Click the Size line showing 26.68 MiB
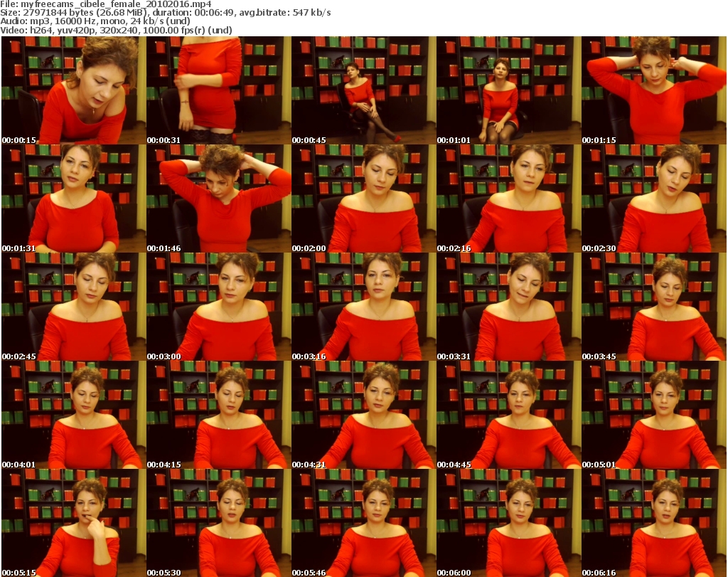728x577 pixels. pyautogui.click(x=165, y=13)
